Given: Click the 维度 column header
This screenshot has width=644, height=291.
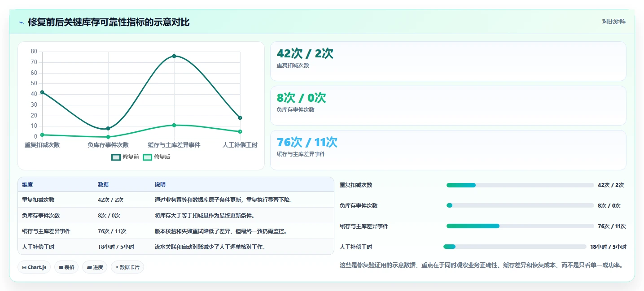Looking at the screenshot, I should [x=27, y=185].
